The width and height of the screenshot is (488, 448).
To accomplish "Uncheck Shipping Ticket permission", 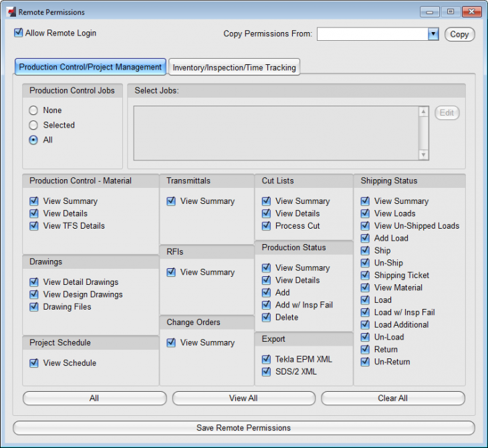I will pos(365,275).
